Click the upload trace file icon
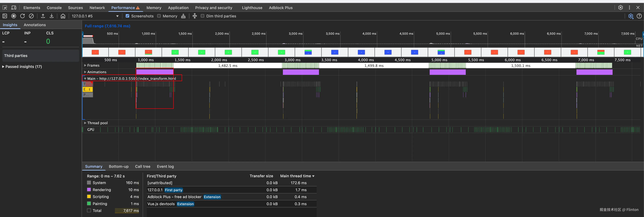The width and height of the screenshot is (644, 217). click(x=43, y=16)
